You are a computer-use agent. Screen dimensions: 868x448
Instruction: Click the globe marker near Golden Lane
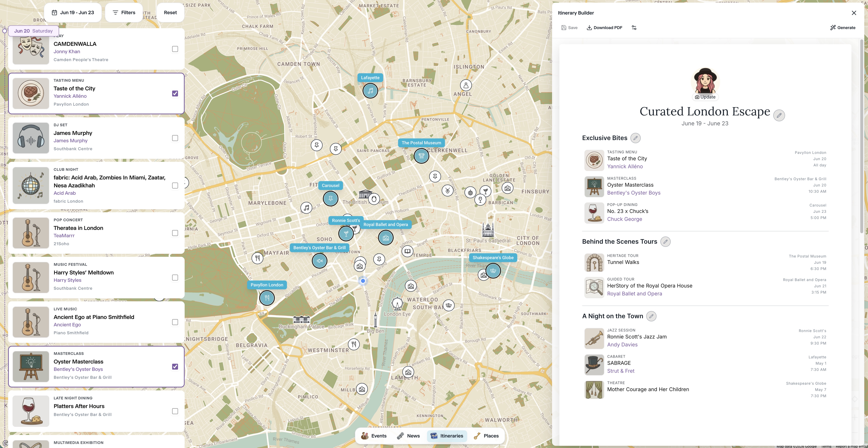click(470, 193)
